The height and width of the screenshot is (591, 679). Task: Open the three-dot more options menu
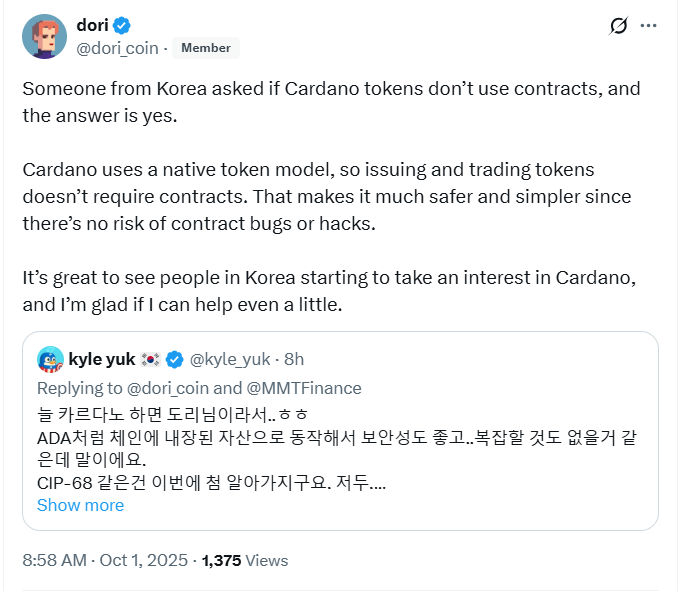[x=648, y=26]
